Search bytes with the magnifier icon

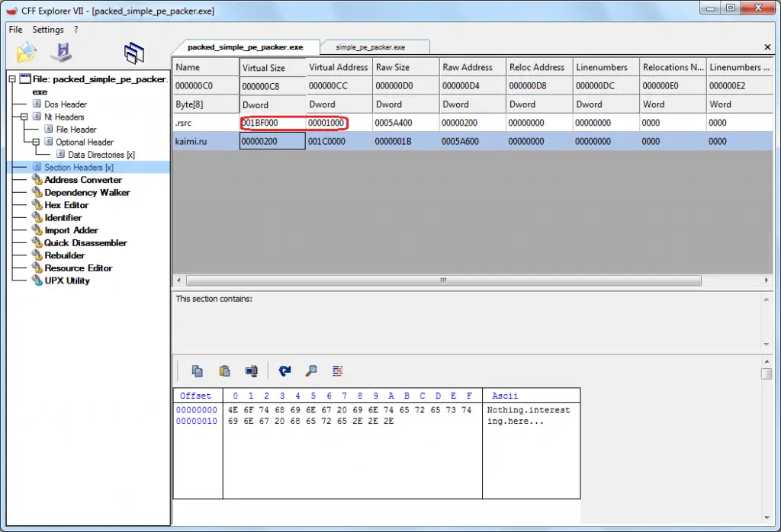click(x=310, y=370)
